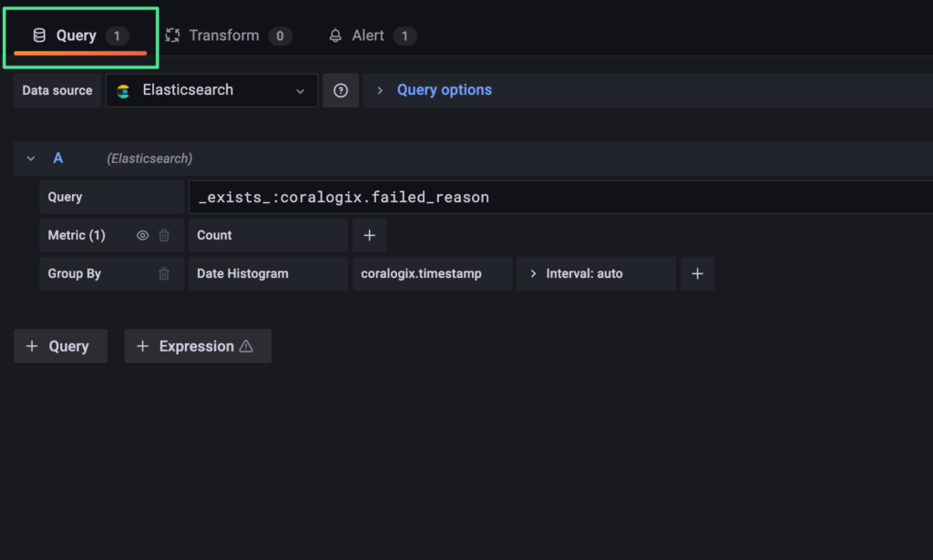Screen dimensions: 933x560
Task: Click the Transform tab icon
Action: 172,36
